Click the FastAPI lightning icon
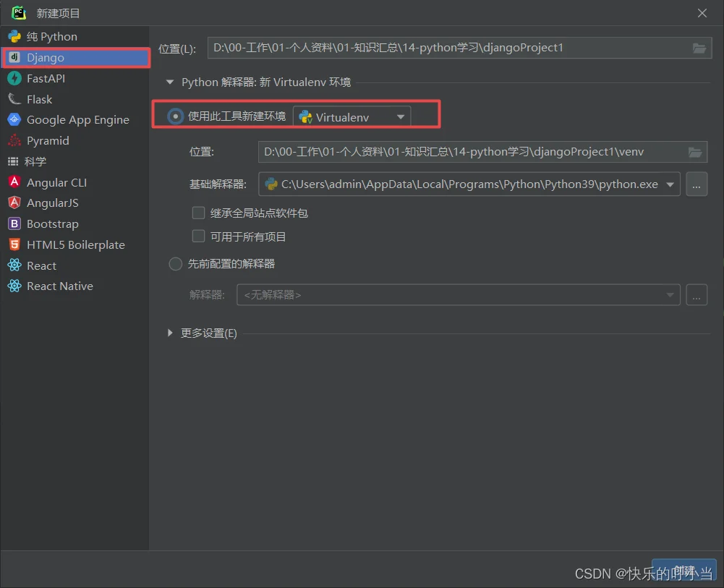 click(14, 78)
